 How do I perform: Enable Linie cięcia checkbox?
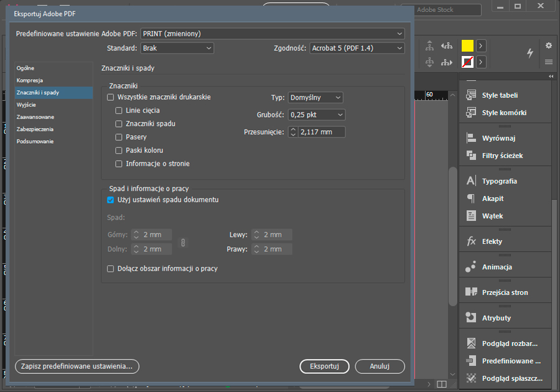coord(119,110)
